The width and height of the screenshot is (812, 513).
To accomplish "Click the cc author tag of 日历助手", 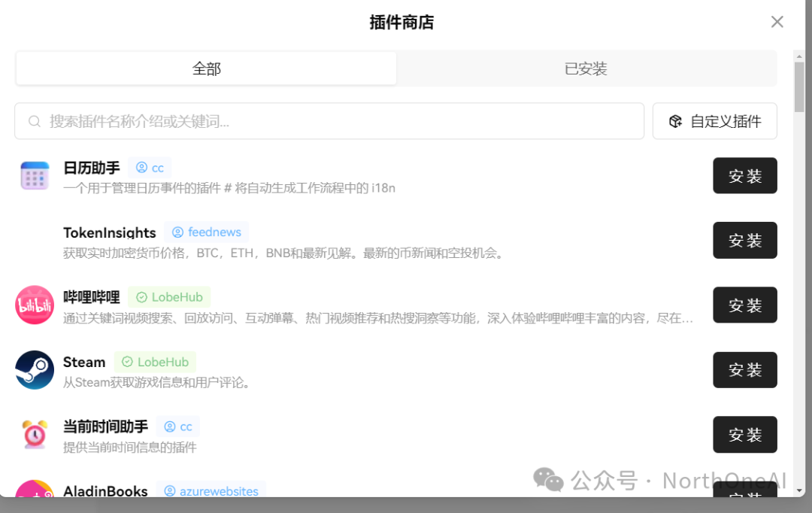I will click(150, 168).
